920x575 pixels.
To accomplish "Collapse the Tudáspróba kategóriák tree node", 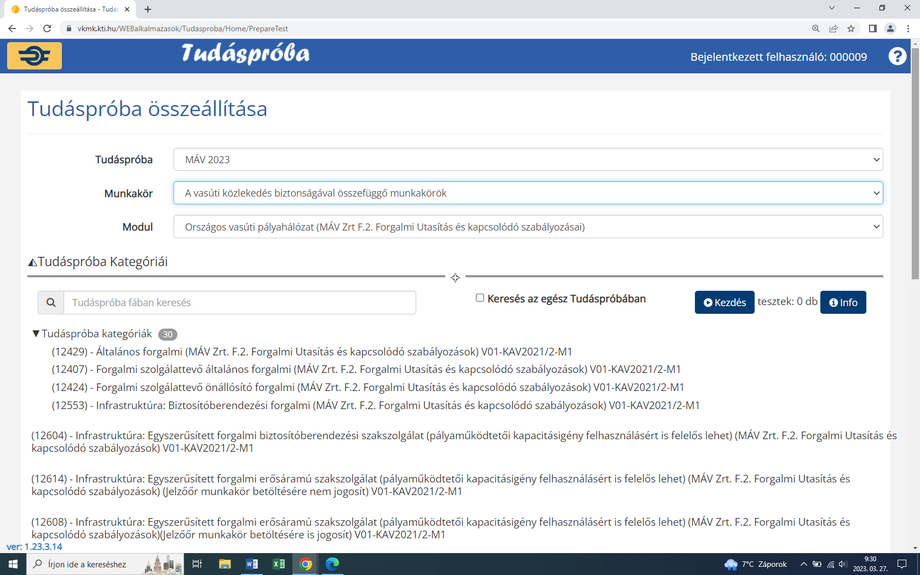I will [x=36, y=334].
